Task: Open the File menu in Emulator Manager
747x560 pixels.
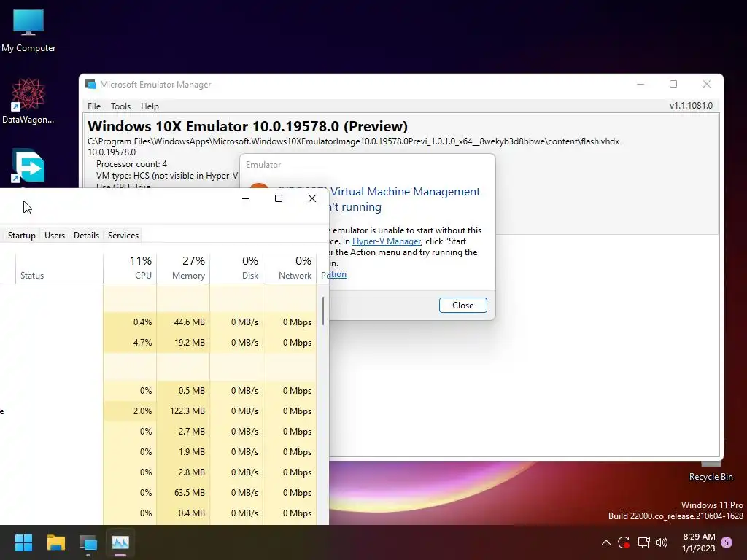Action: pyautogui.click(x=94, y=106)
